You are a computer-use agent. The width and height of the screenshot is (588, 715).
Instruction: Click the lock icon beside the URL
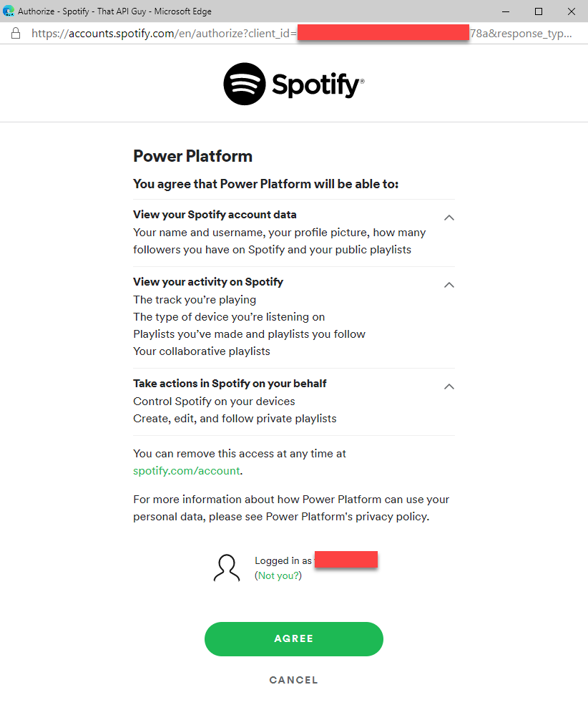[x=16, y=34]
